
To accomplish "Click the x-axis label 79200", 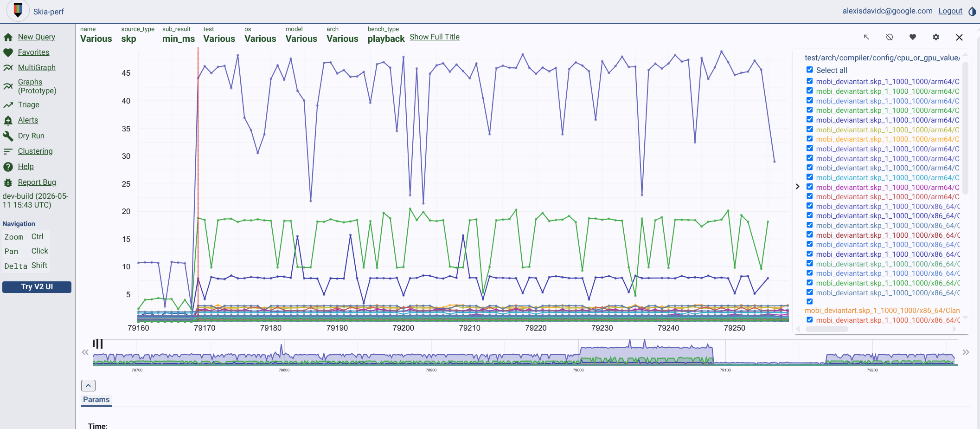I will point(404,328).
